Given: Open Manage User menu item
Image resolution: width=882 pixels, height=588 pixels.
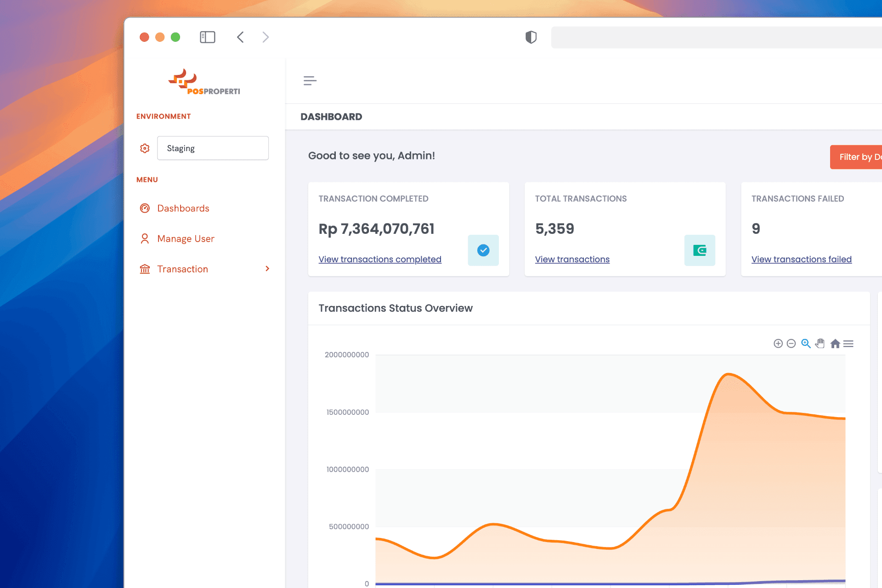Looking at the screenshot, I should click(x=186, y=239).
